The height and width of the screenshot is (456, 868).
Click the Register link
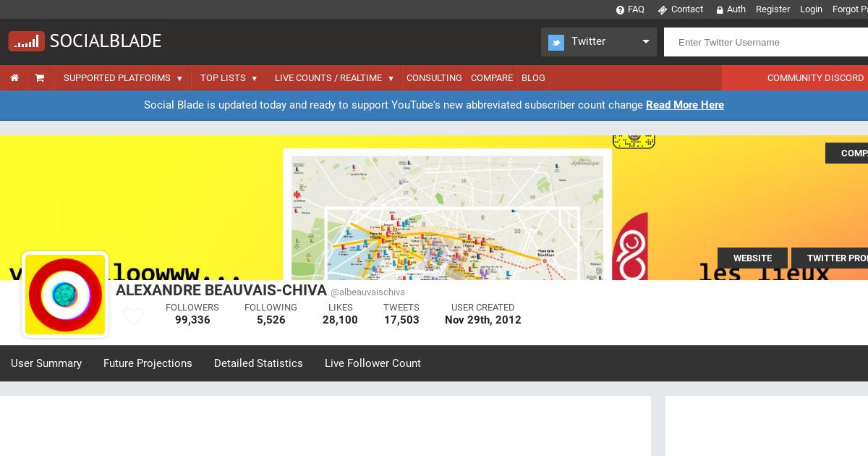(773, 9)
